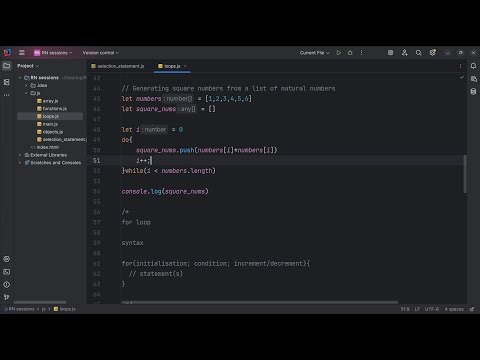The image size is (480, 360).
Task: Close the loops.js editor tab
Action: [x=185, y=66]
